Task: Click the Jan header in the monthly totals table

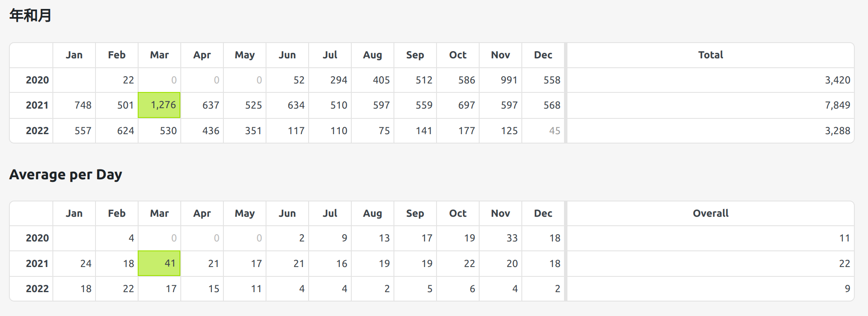Action: point(74,55)
